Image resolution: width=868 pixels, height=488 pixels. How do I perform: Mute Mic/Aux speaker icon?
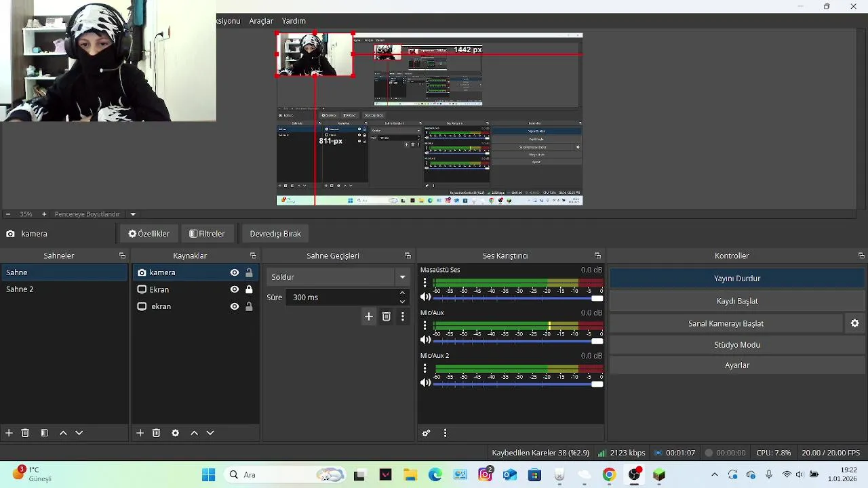coord(425,340)
